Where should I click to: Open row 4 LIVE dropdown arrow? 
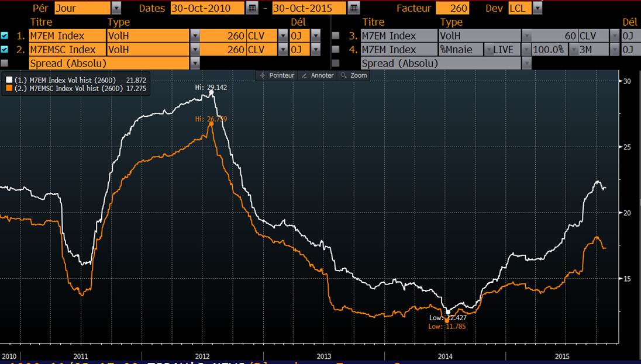[x=526, y=50]
